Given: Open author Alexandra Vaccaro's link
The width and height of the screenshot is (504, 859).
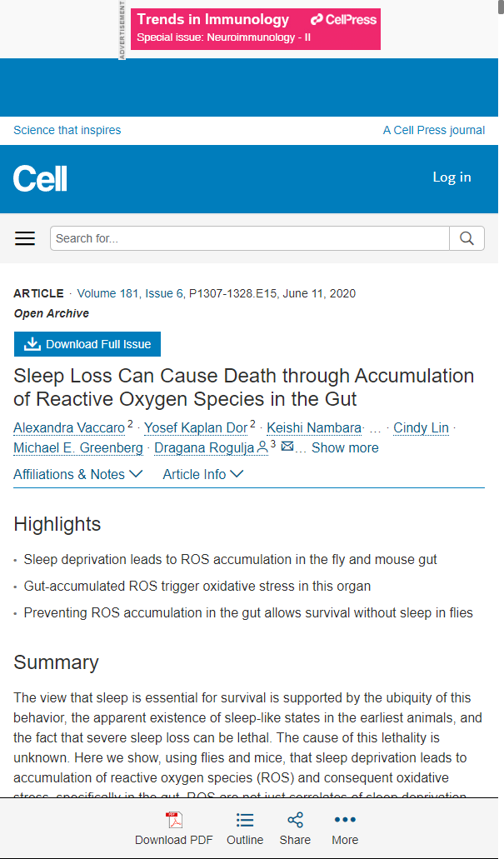Looking at the screenshot, I should (69, 428).
